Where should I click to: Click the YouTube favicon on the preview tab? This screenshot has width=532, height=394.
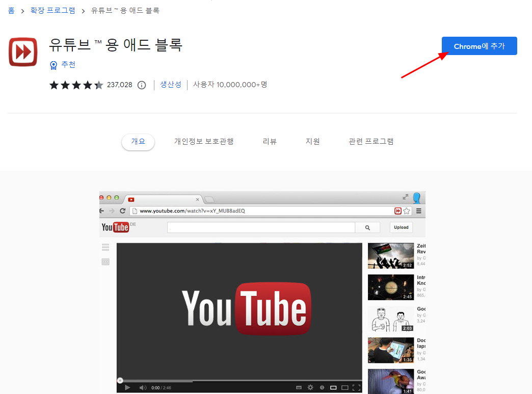pyautogui.click(x=131, y=199)
